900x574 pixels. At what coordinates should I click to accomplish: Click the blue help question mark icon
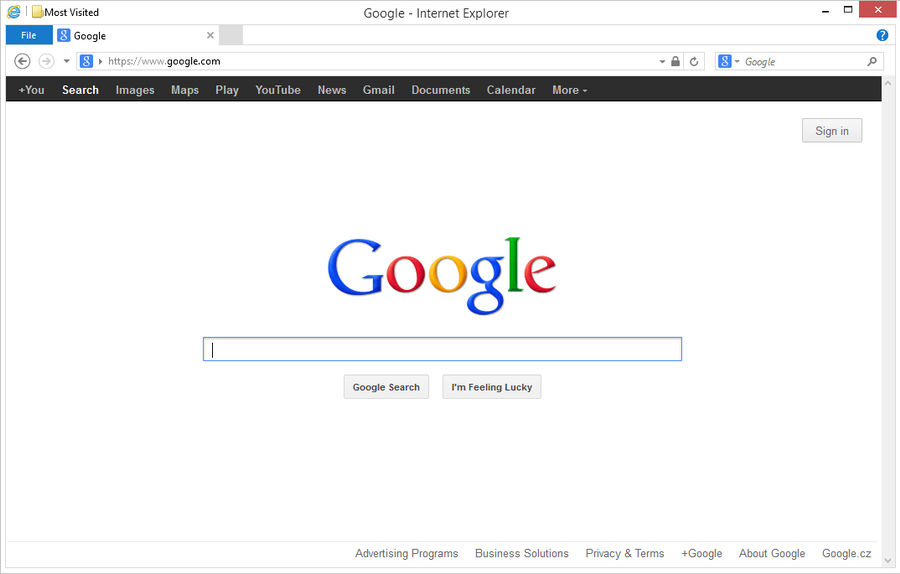point(882,35)
